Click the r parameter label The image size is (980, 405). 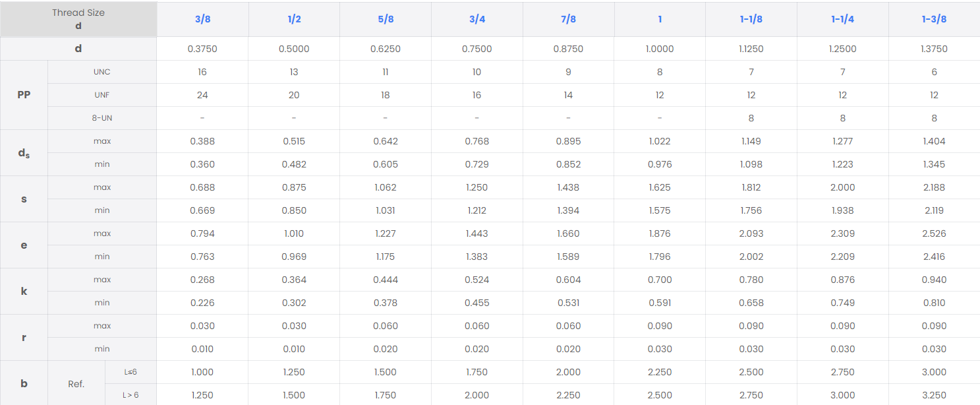click(x=24, y=337)
